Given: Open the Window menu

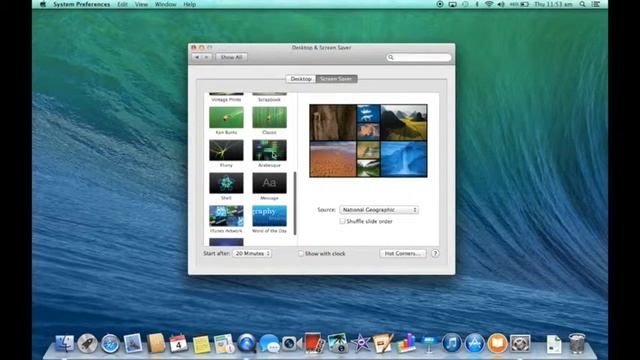Looking at the screenshot, I should click(x=165, y=4).
